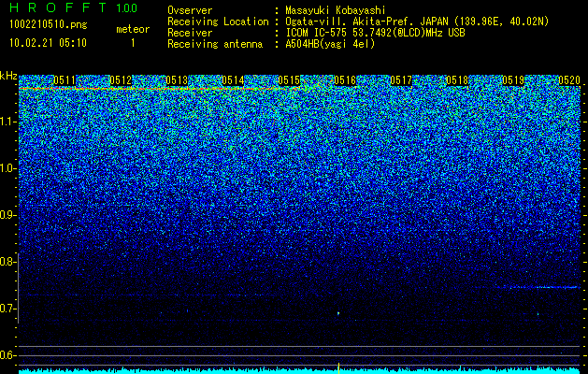Click the 0516 time marker
The image size is (588, 374).
pos(345,80)
